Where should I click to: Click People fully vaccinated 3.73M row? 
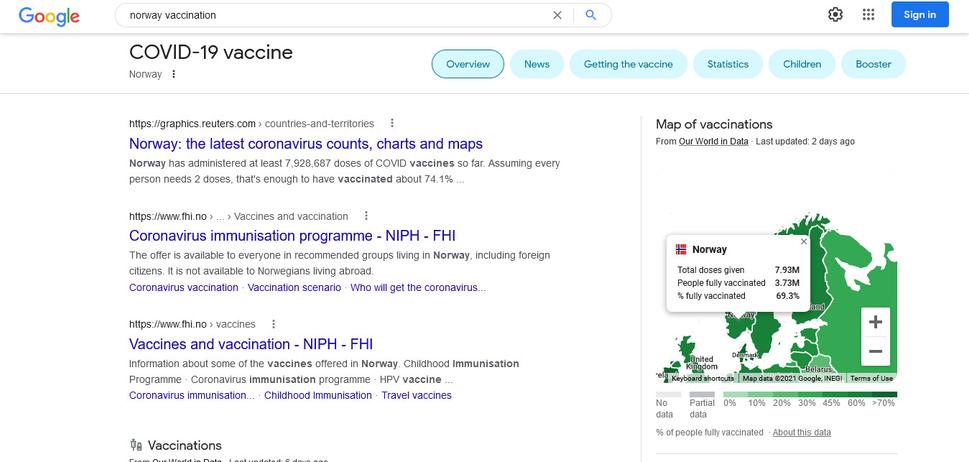coord(738,283)
